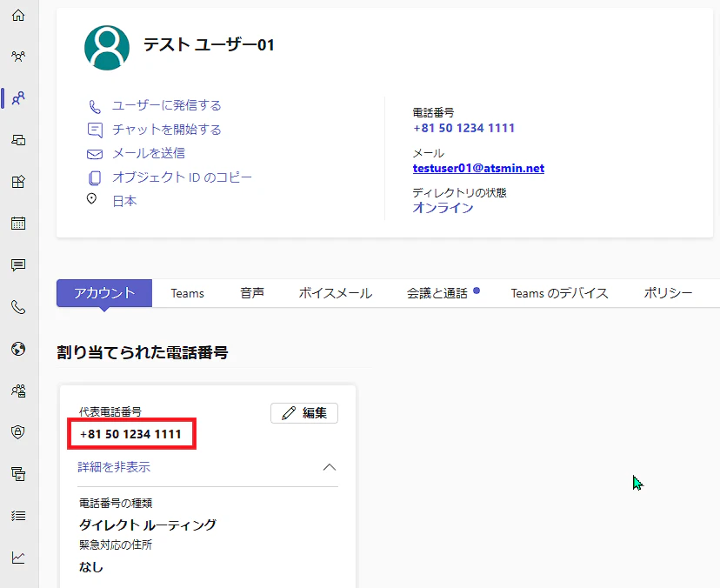Click the なし emergency address value

pos(91,567)
